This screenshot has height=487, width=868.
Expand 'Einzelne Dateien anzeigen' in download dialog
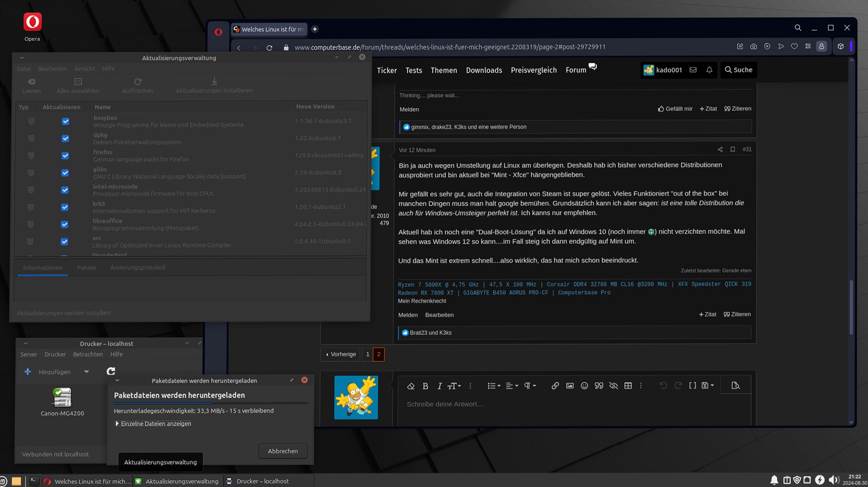(153, 424)
